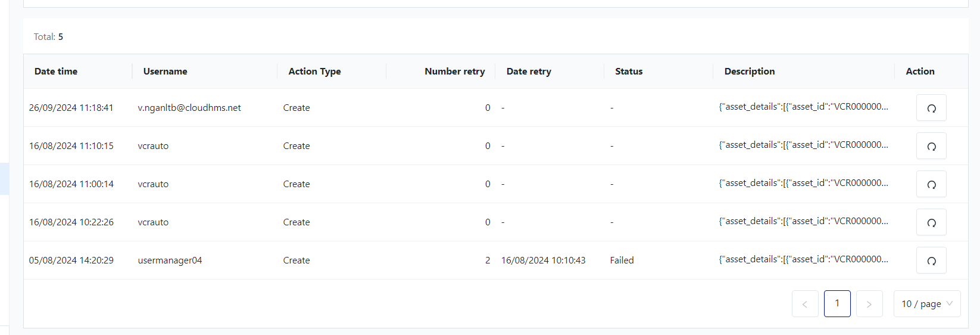Retry the 16/08/2024 11:10:15 record

point(931,146)
